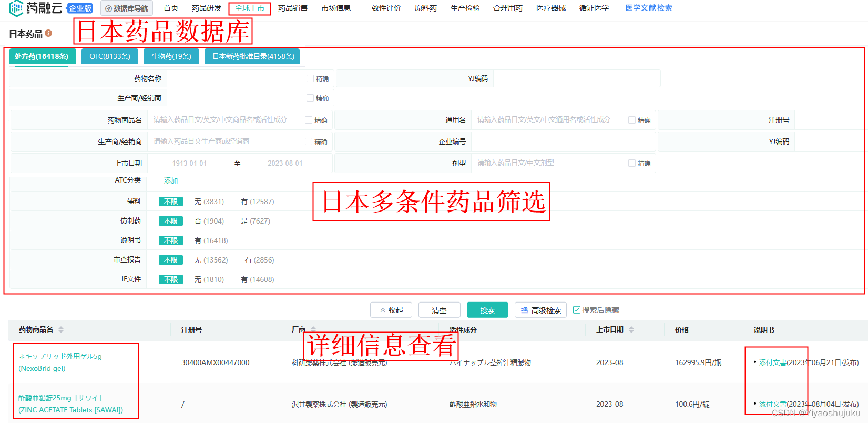This screenshot has height=423, width=868.
Task: Select 有 (12587) for 辅料 filter
Action: click(x=258, y=202)
